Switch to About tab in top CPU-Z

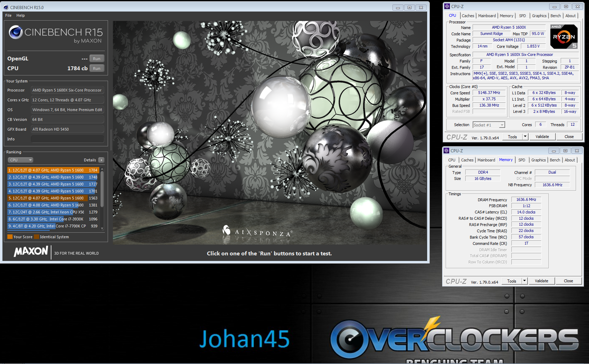point(570,16)
